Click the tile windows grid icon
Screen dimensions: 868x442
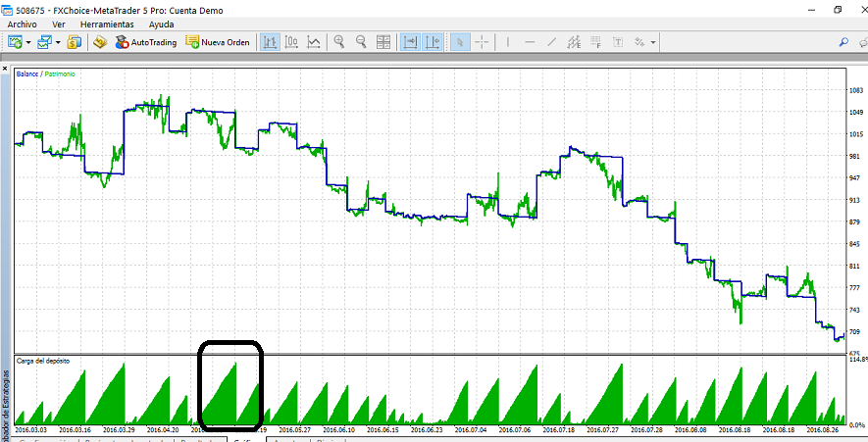[x=383, y=42]
